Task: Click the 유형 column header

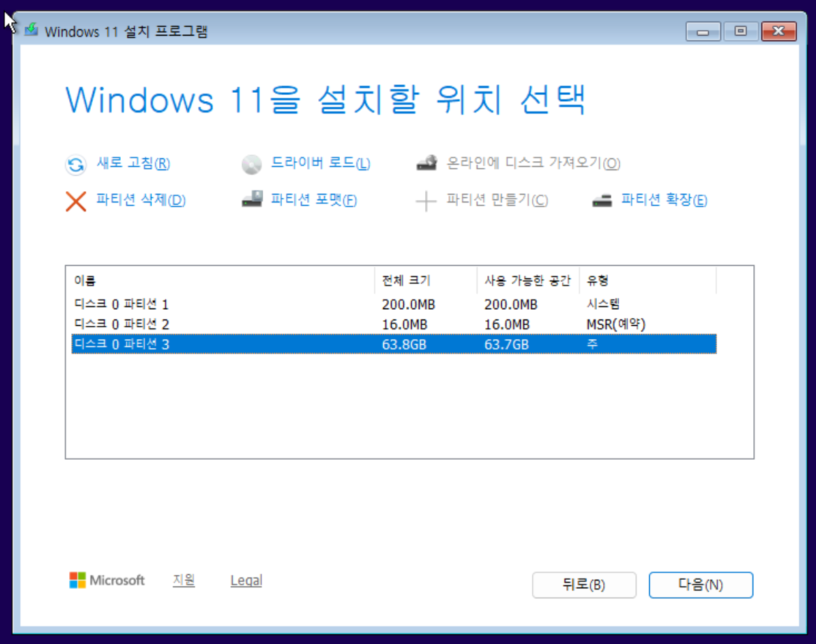Action: pyautogui.click(x=648, y=281)
